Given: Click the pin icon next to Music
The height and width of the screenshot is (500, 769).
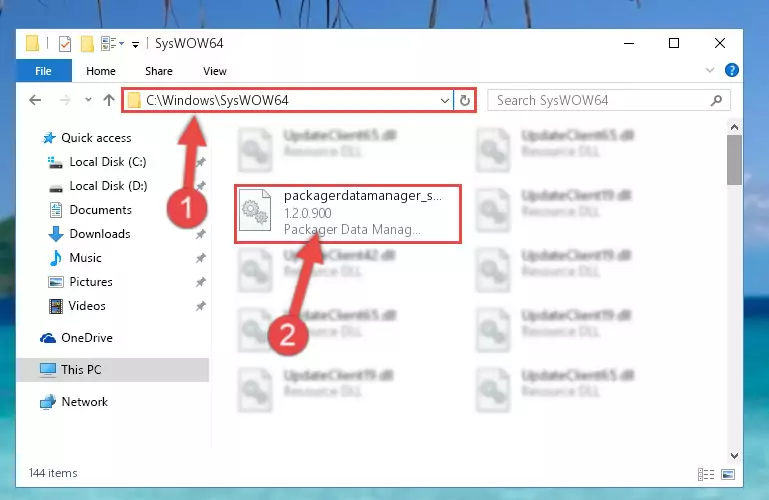Looking at the screenshot, I should point(201,258).
